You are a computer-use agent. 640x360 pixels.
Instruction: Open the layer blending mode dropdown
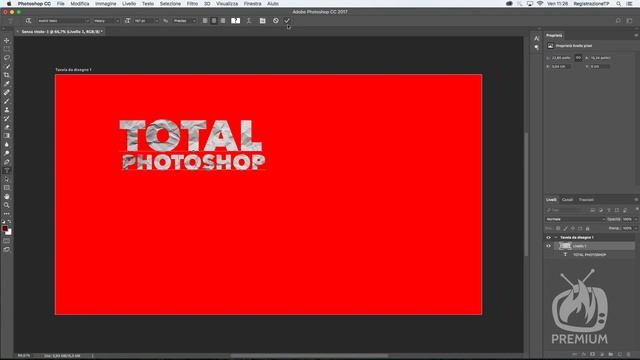point(575,219)
